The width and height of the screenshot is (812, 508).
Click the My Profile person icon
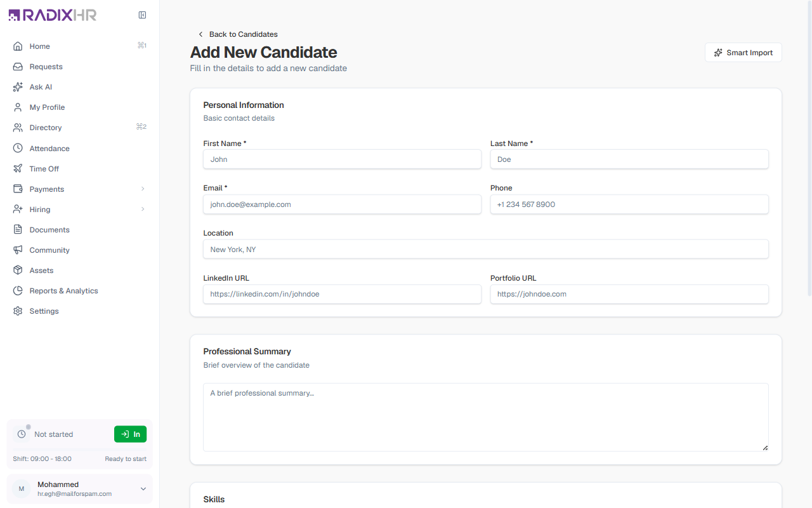[x=18, y=107]
